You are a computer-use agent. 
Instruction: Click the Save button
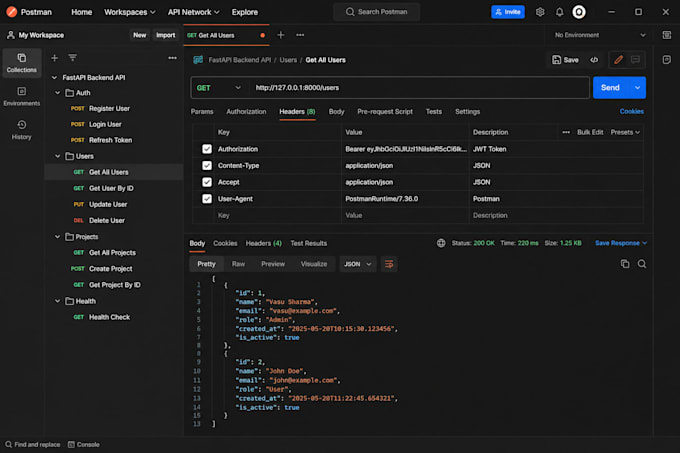coord(565,60)
